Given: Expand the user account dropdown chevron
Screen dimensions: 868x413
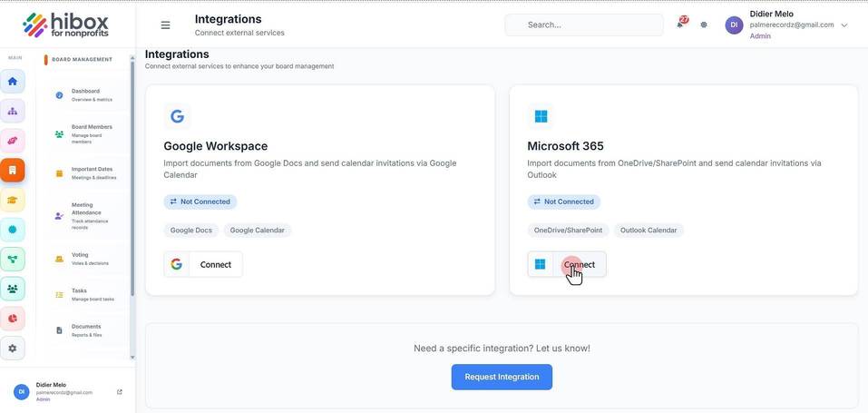Looking at the screenshot, I should [x=844, y=25].
